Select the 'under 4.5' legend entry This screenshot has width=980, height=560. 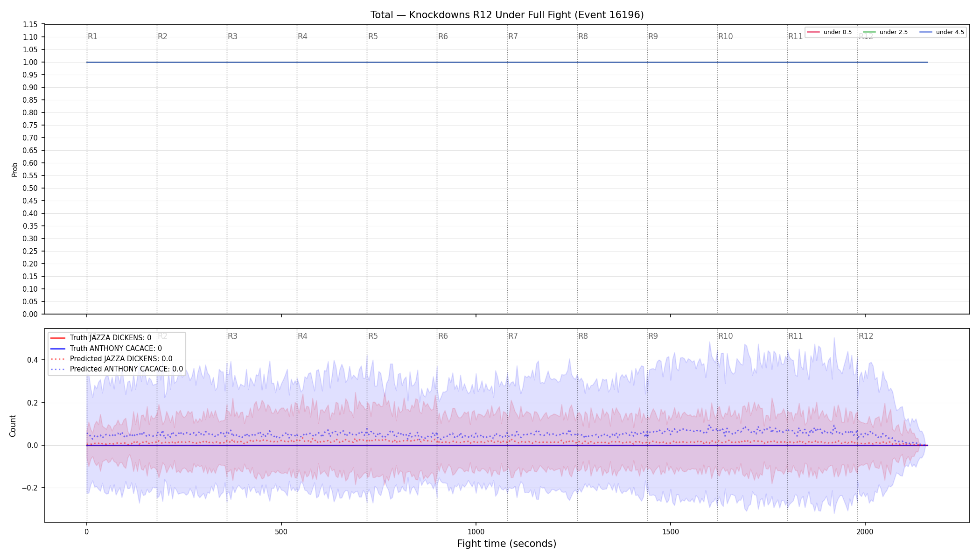pyautogui.click(x=942, y=32)
